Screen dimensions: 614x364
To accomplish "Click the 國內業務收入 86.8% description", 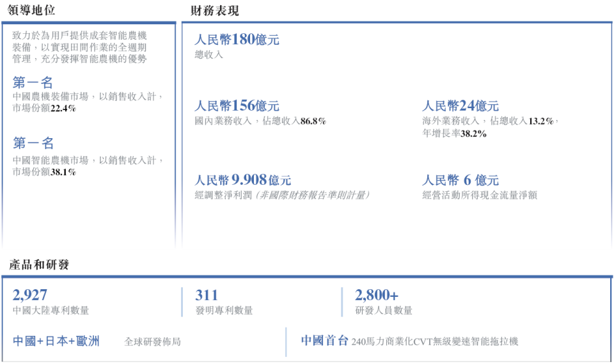I will 260,121.
